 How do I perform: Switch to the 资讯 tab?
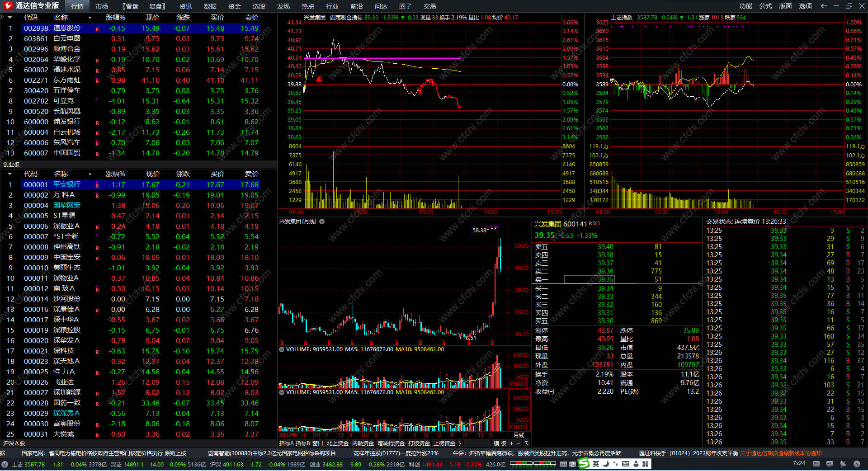click(x=186, y=6)
